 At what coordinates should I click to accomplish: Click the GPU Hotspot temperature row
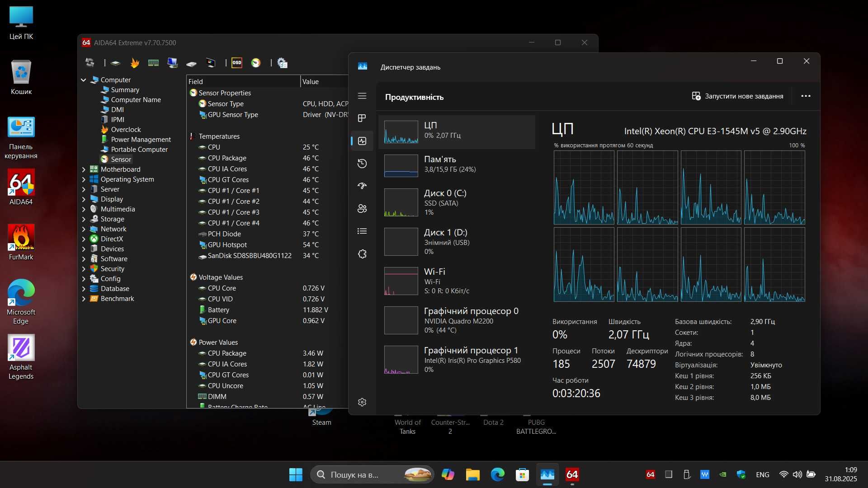[268, 245]
